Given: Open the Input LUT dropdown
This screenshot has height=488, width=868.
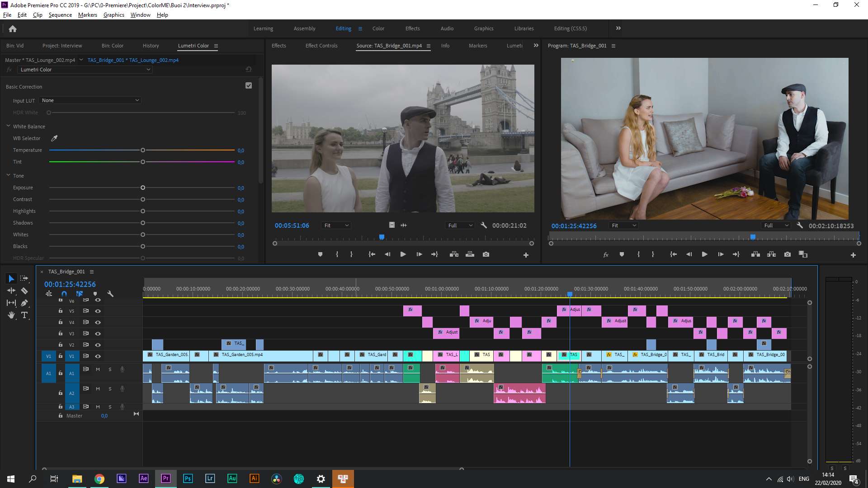Looking at the screenshot, I should pyautogui.click(x=90, y=100).
